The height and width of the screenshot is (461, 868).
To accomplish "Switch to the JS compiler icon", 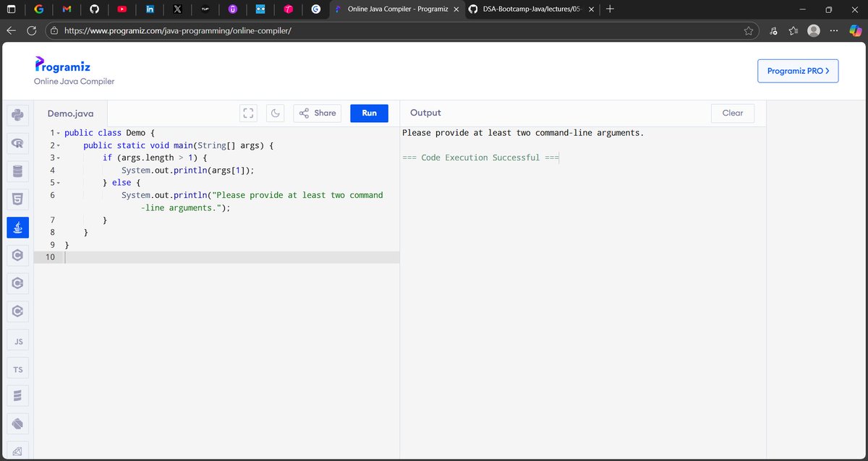I will [17, 340].
